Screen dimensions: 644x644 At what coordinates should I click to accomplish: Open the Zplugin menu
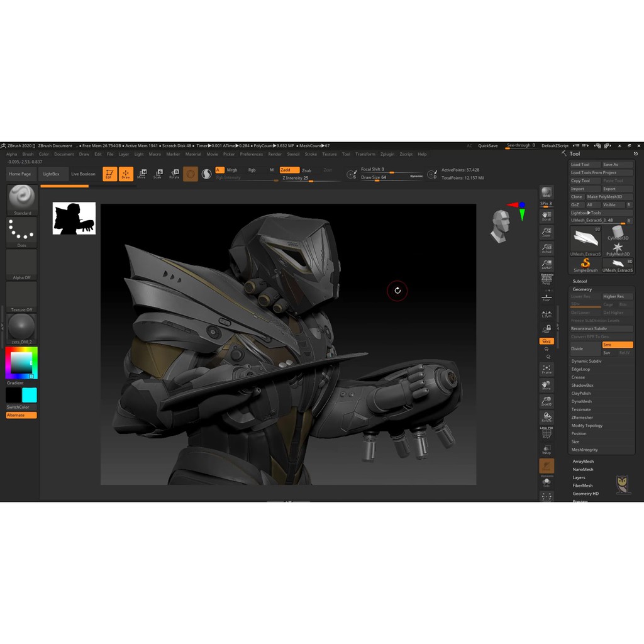[x=387, y=154]
